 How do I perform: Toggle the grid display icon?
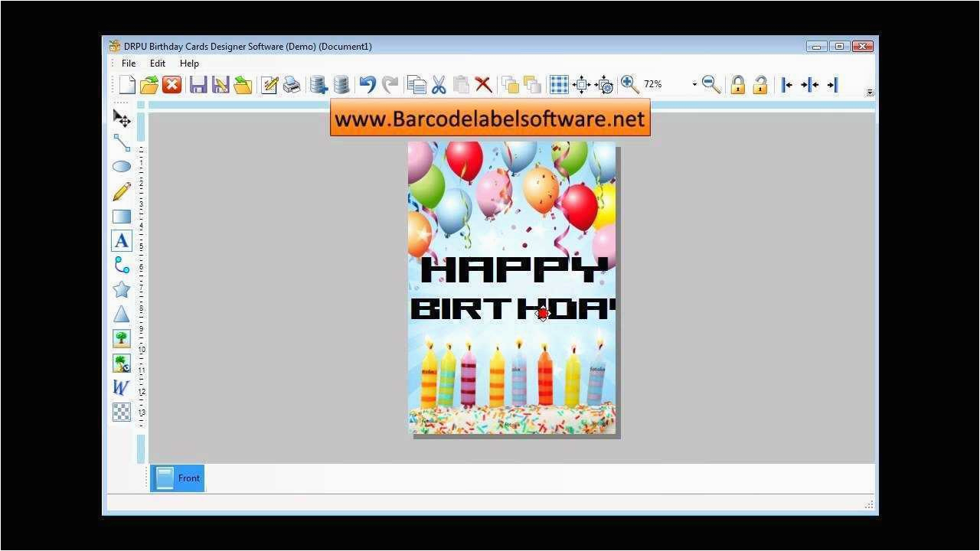(559, 84)
